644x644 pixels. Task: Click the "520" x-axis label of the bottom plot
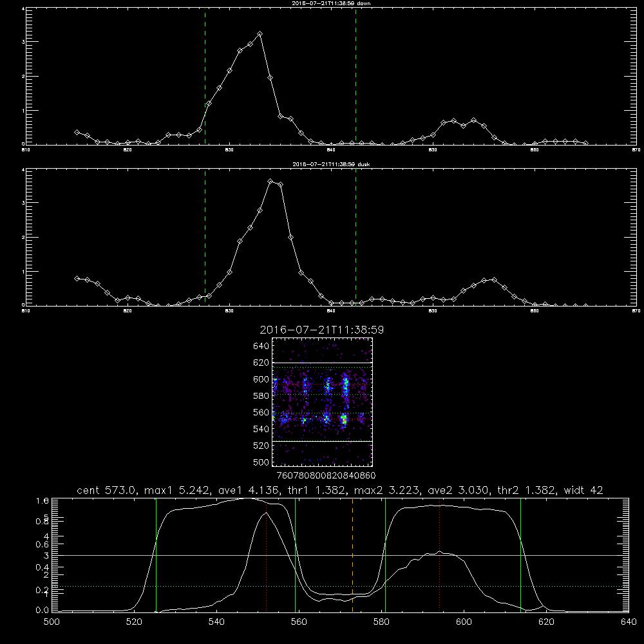coord(134,622)
